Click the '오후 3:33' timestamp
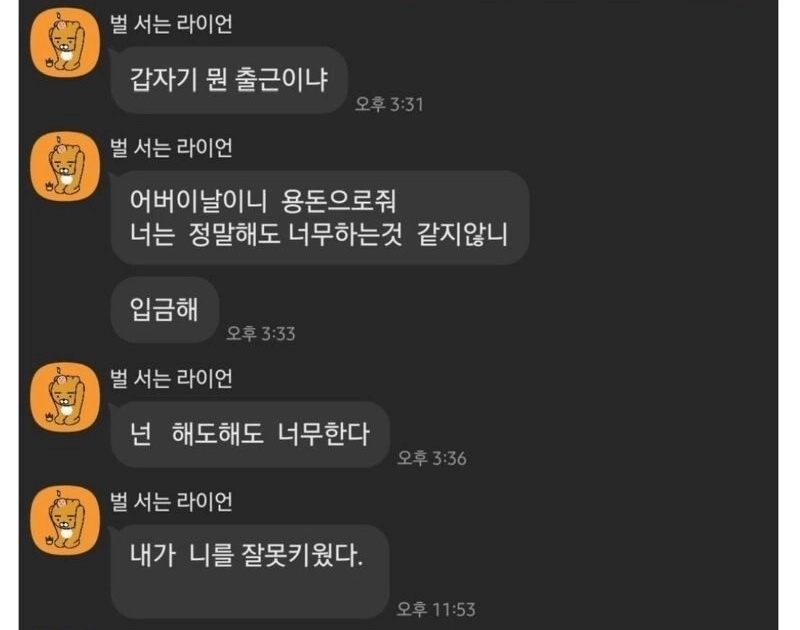Image resolution: width=800 pixels, height=630 pixels. [x=261, y=334]
